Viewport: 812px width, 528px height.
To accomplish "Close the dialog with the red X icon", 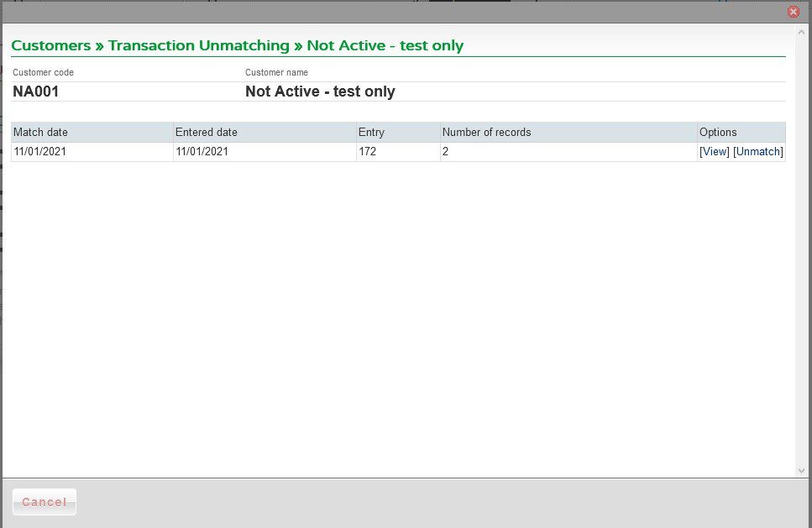I will tap(793, 12).
